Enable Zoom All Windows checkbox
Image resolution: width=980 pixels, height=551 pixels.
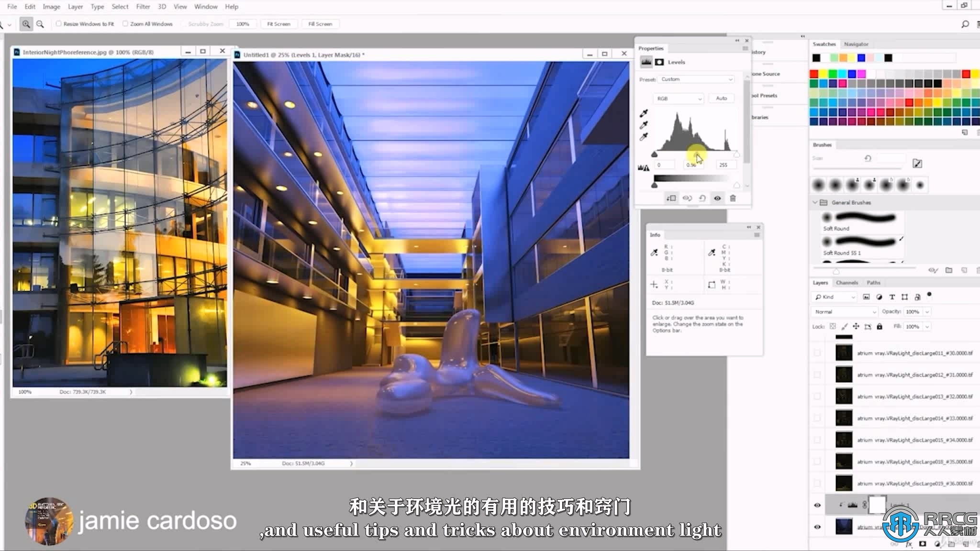[x=125, y=23]
